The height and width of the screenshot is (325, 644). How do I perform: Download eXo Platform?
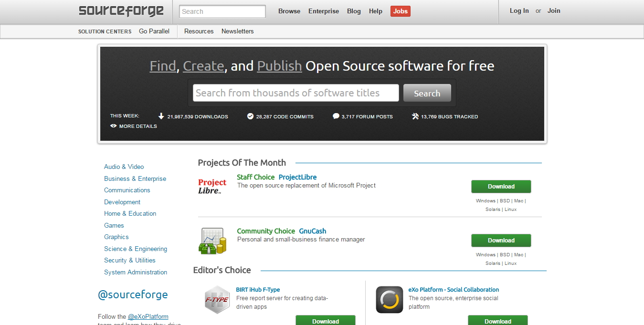(x=498, y=320)
